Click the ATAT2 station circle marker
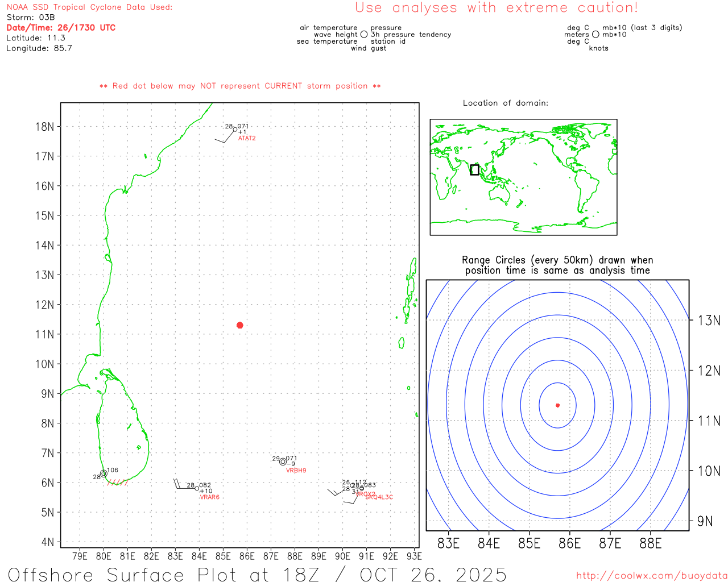The image size is (728, 582). click(235, 130)
